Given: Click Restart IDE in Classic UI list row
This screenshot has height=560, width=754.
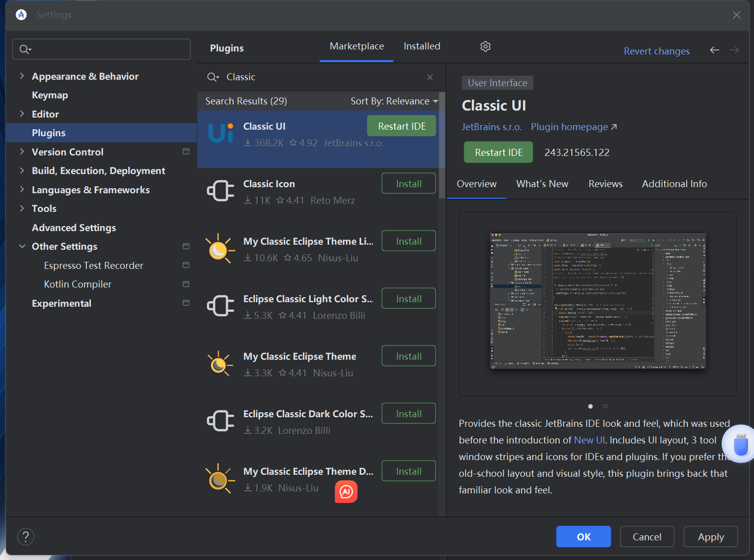Looking at the screenshot, I should (x=402, y=126).
